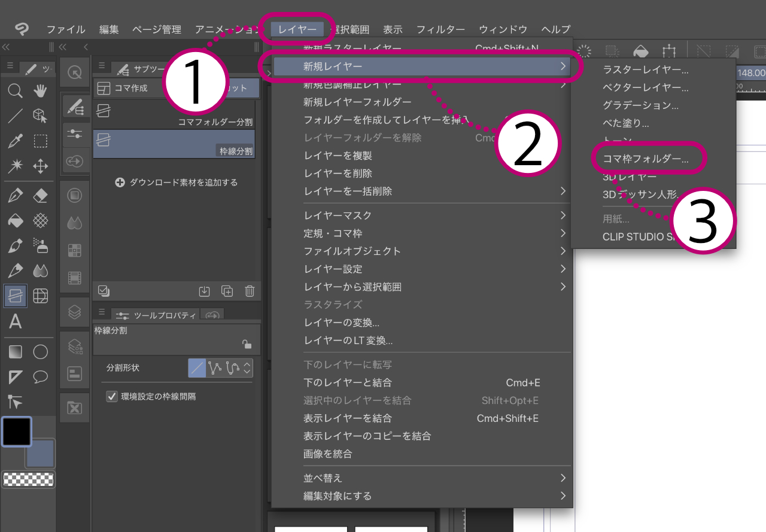Click the trash icon in sub tool panel

tap(250, 291)
